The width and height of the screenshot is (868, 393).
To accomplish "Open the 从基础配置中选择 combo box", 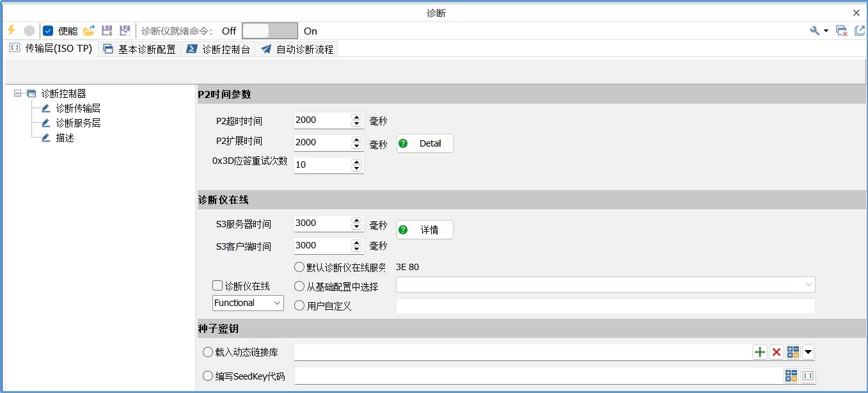I will coord(606,284).
